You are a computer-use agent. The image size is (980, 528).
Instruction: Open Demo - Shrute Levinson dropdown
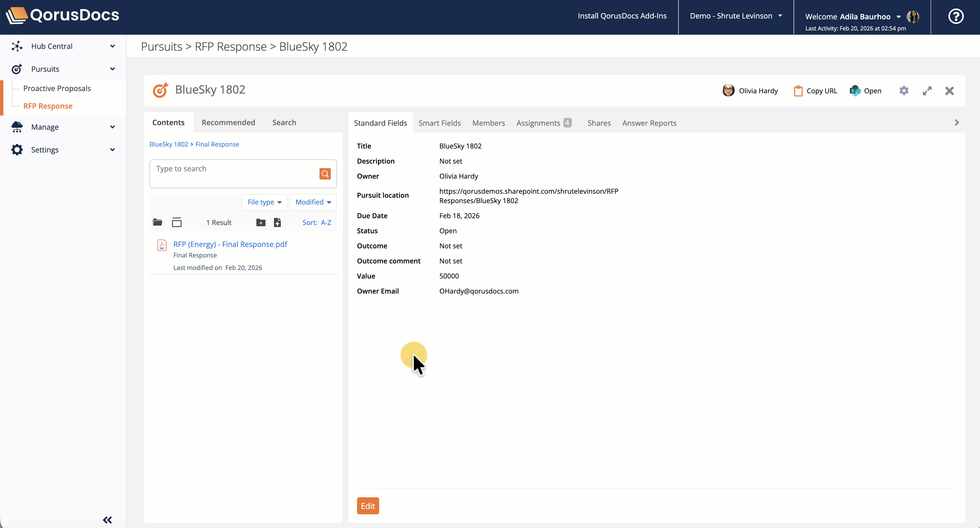click(x=736, y=16)
